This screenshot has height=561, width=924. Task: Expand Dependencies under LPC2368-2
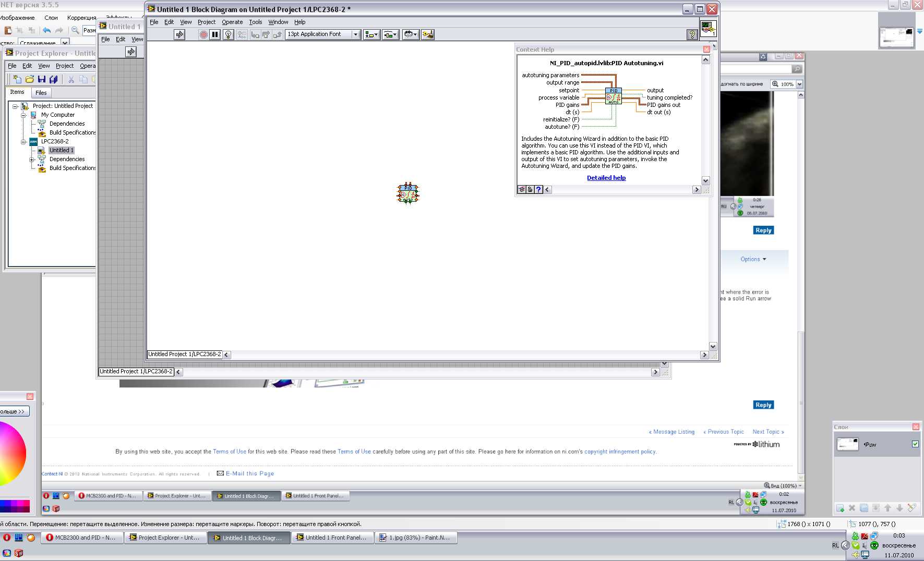coord(32,159)
